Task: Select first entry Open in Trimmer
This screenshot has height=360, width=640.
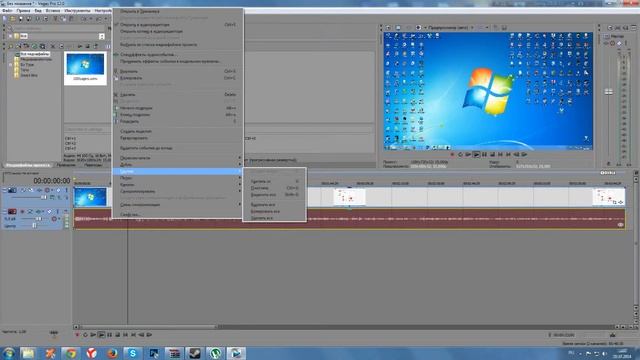Action: coord(177,11)
